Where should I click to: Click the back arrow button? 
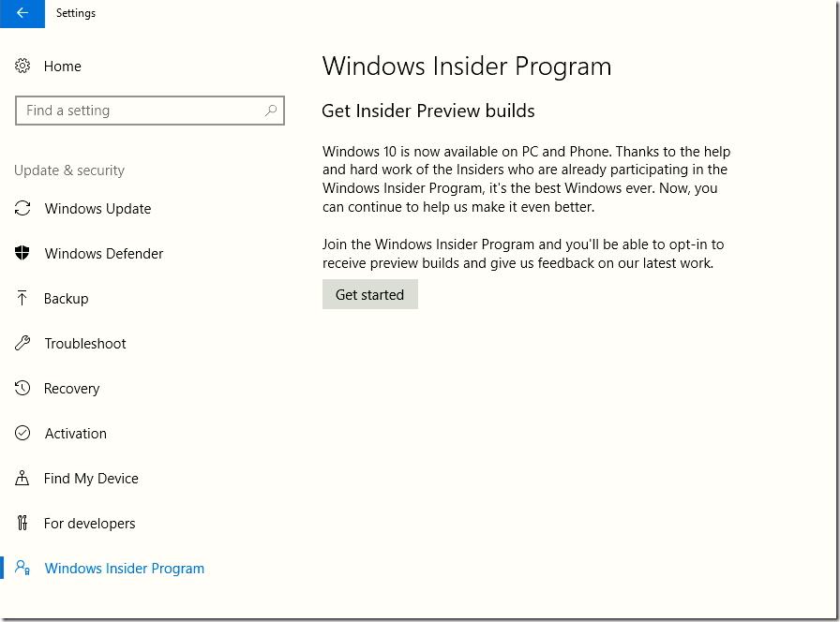click(22, 13)
